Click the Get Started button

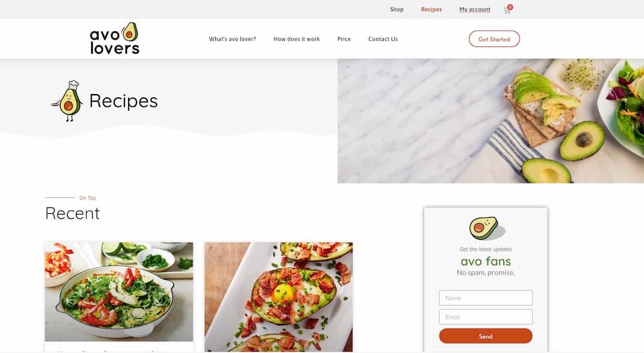[x=494, y=39]
